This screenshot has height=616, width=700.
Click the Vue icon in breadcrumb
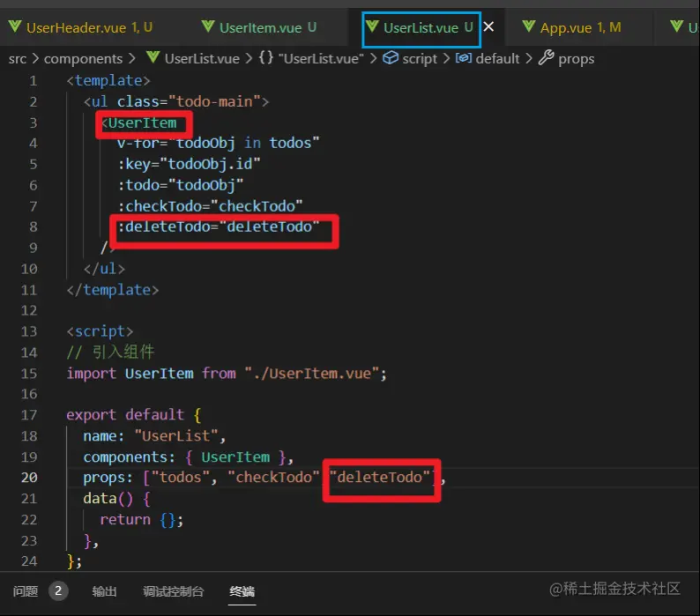(153, 57)
